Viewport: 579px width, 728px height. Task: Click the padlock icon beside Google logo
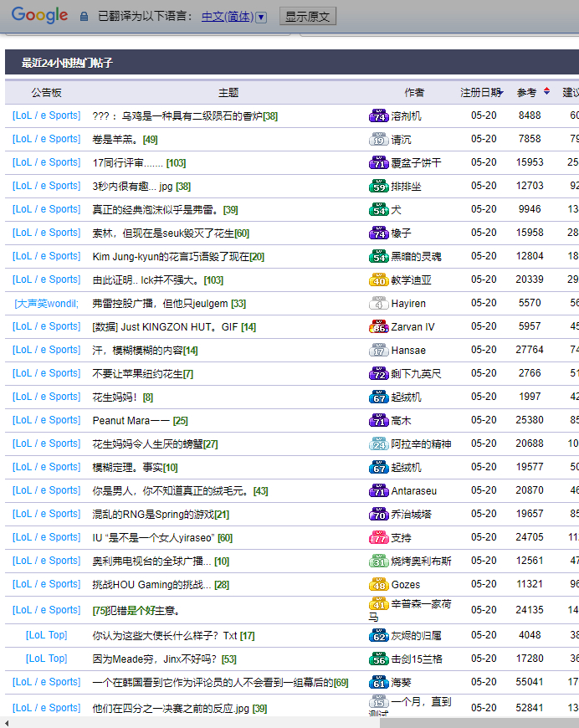(x=84, y=16)
